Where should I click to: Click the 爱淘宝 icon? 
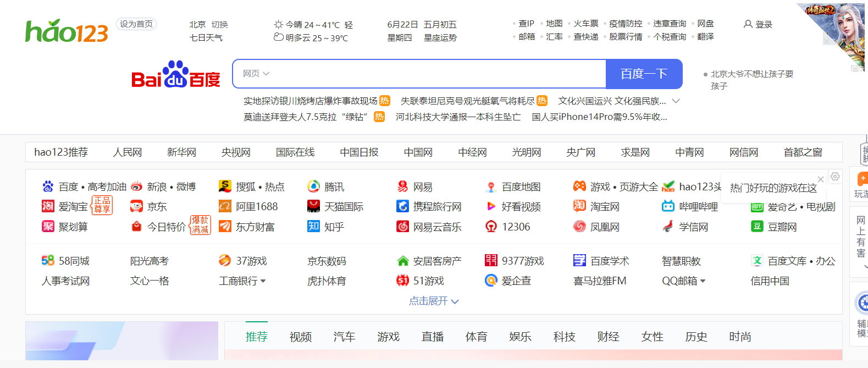pyautogui.click(x=48, y=206)
